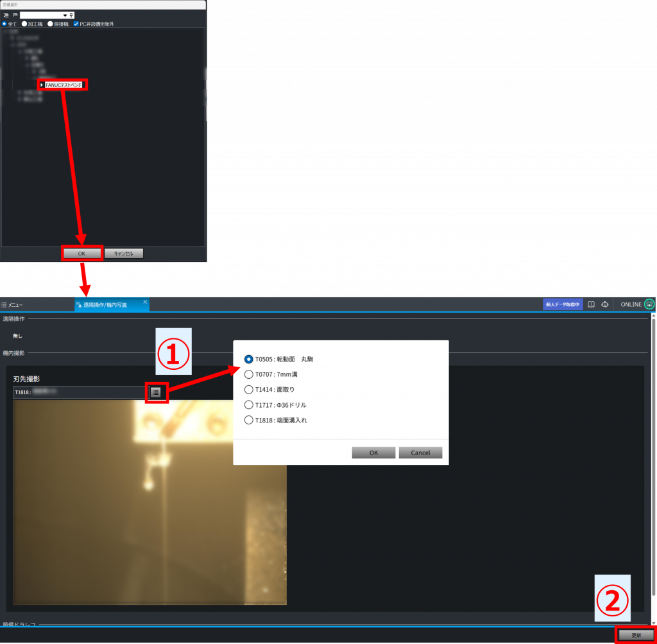Switch to the 遠隔操作/機内写真 tab
This screenshot has width=657, height=644.
coord(105,305)
